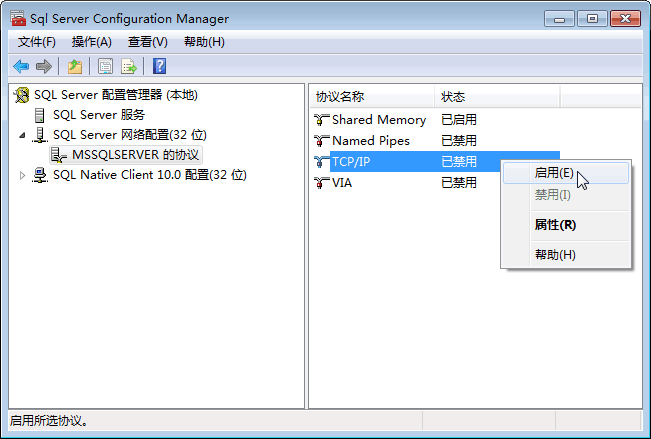Open the 帮助(H) menu in menu bar
The height and width of the screenshot is (439, 651).
pyautogui.click(x=204, y=42)
